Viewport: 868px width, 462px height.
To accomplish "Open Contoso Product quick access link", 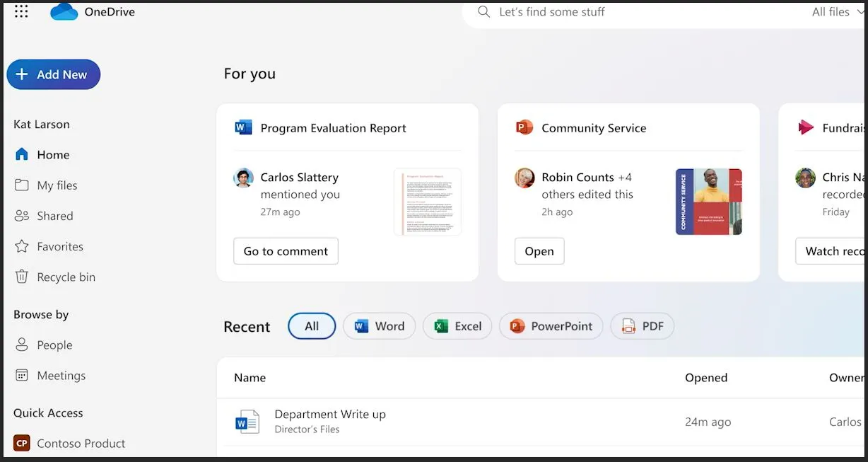I will tap(81, 444).
